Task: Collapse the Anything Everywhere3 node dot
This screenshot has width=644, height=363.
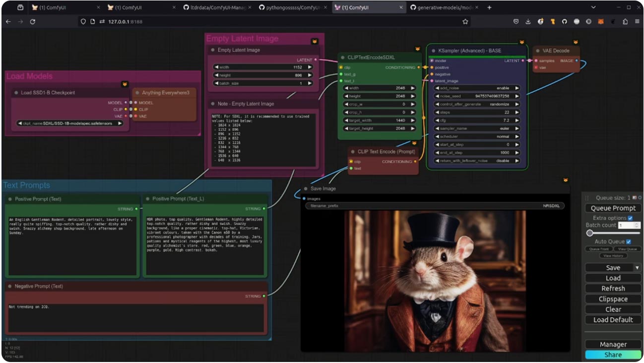Action: pos(137,93)
